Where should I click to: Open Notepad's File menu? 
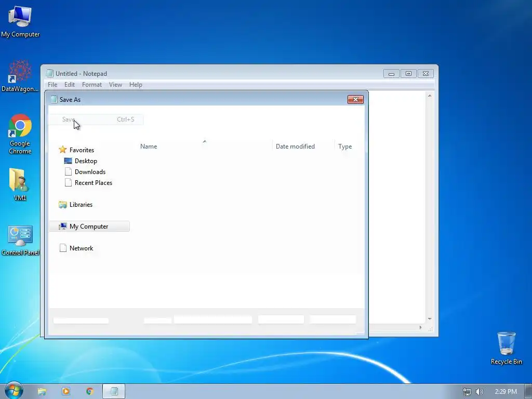point(52,85)
